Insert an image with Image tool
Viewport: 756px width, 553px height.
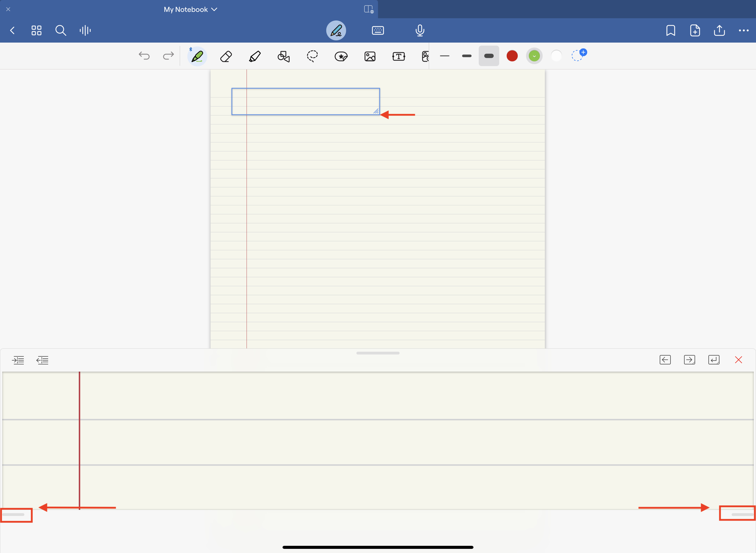pyautogui.click(x=370, y=56)
